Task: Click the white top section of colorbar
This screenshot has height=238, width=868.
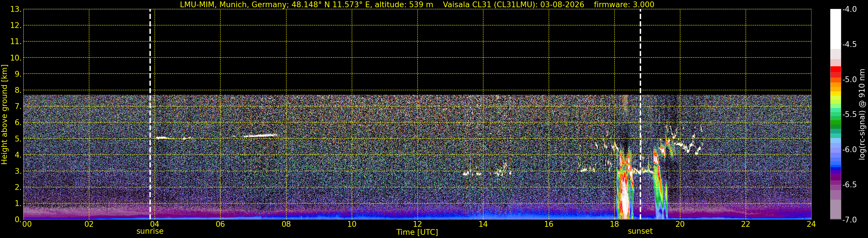Action: [x=835, y=29]
